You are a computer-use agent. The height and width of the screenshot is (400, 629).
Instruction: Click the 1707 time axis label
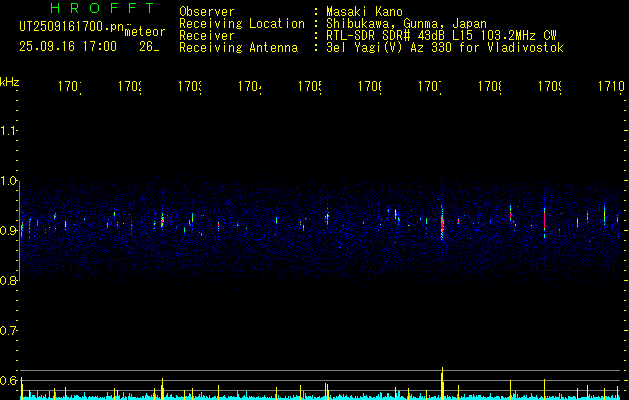click(x=430, y=86)
